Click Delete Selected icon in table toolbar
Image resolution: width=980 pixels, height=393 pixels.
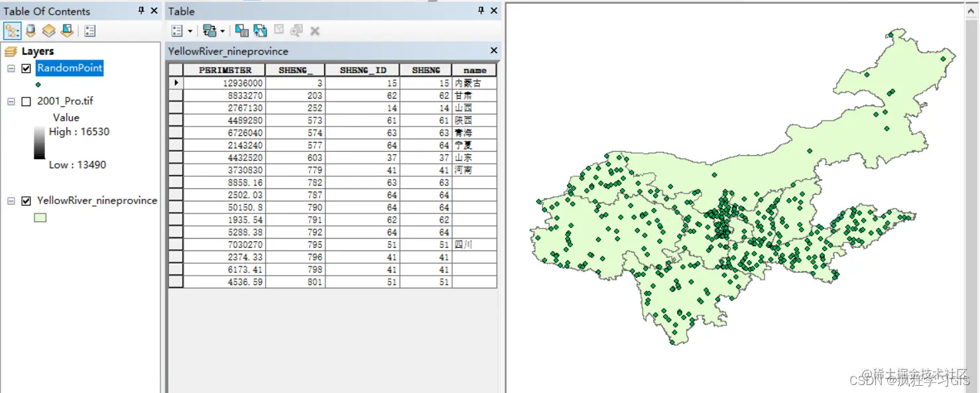pos(315,30)
